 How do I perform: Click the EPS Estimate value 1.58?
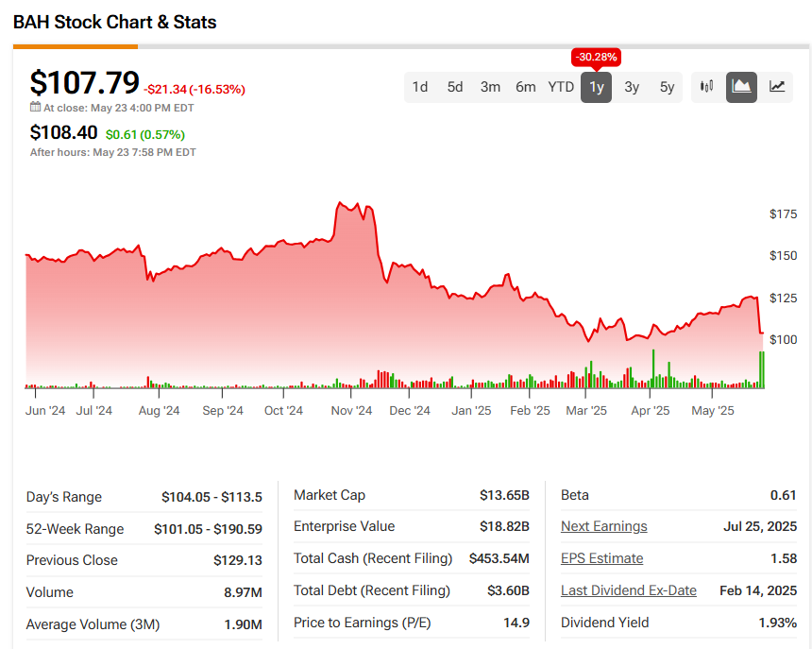[783, 558]
